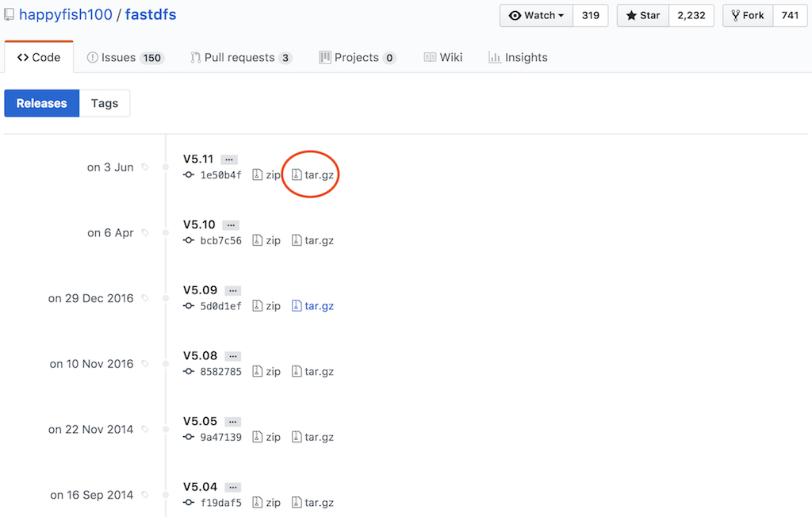
Task: View the 2,232 stargazers count
Action: pos(691,15)
